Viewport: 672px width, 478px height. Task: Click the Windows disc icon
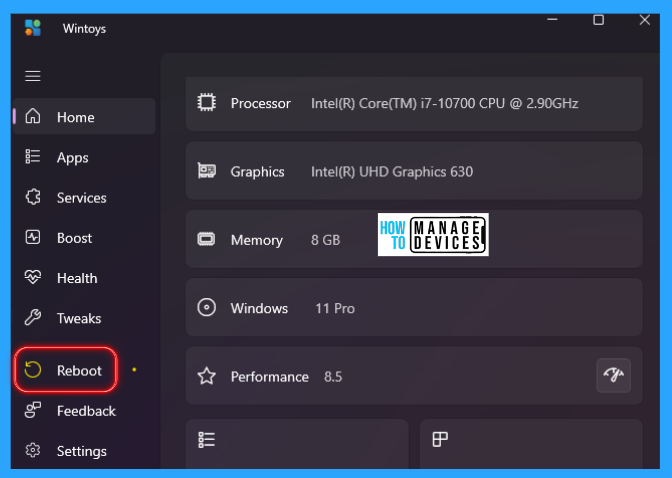coord(207,307)
